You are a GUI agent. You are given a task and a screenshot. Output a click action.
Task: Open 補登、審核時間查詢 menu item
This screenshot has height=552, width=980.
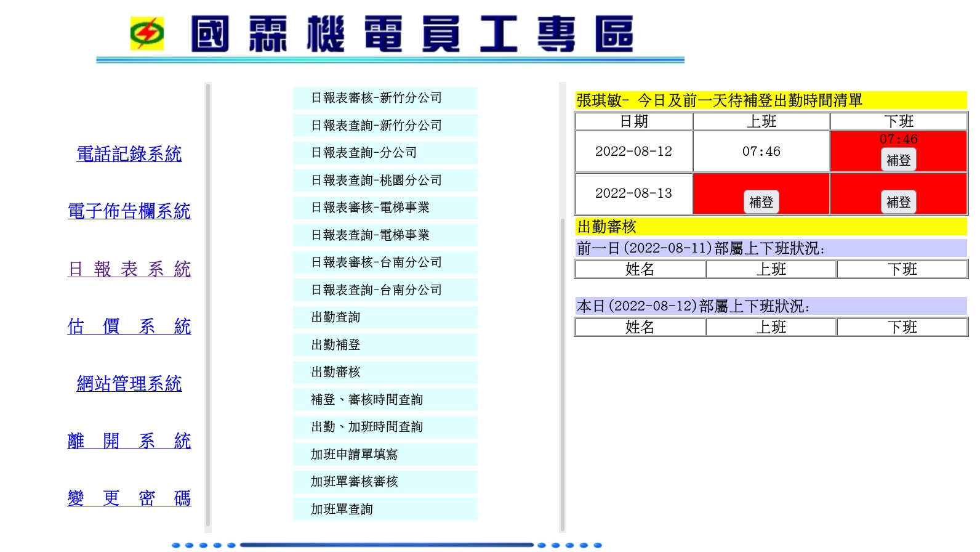[x=385, y=400]
